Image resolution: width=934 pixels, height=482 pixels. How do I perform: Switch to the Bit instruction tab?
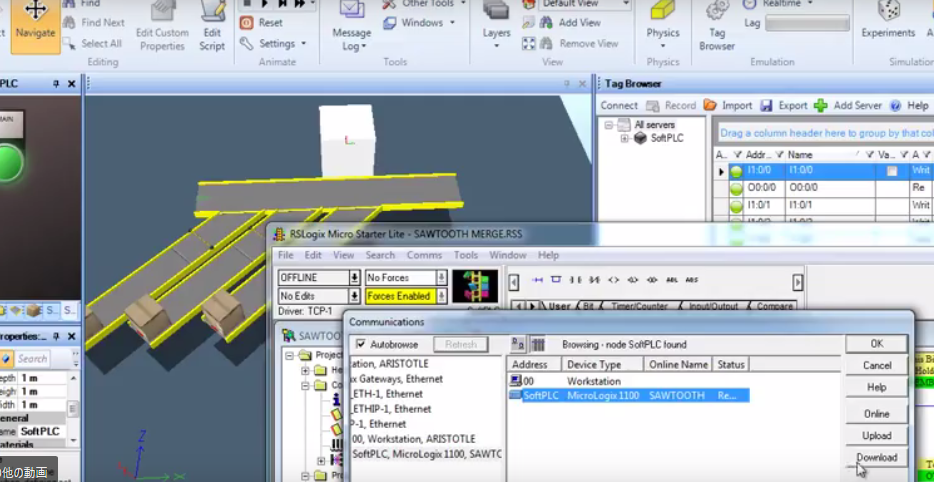point(588,306)
